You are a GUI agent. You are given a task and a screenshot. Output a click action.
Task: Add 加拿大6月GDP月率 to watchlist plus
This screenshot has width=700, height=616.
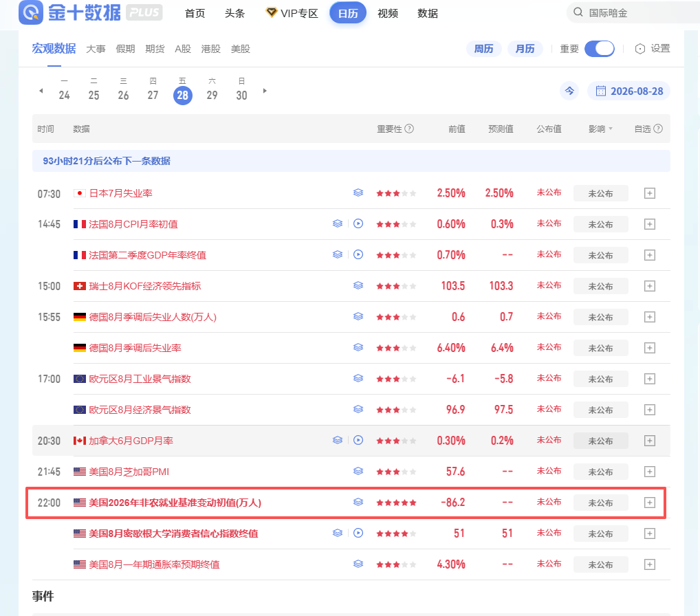[650, 441]
